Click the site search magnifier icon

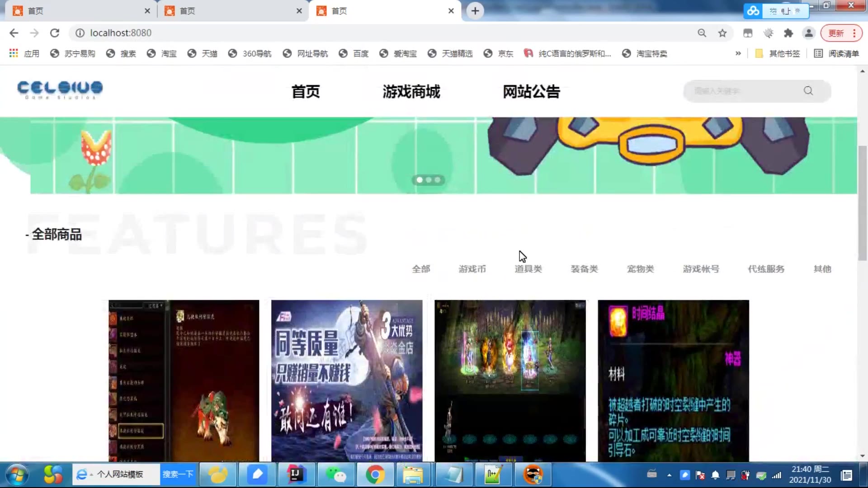pos(808,91)
